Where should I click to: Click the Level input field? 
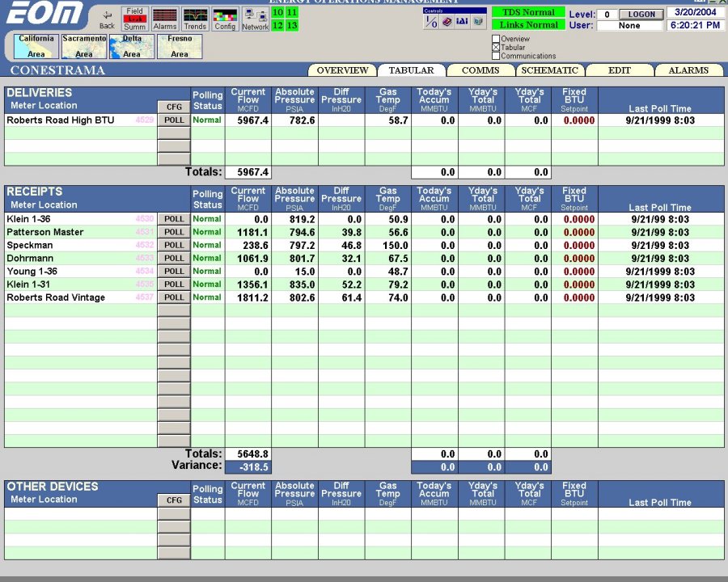(x=607, y=14)
